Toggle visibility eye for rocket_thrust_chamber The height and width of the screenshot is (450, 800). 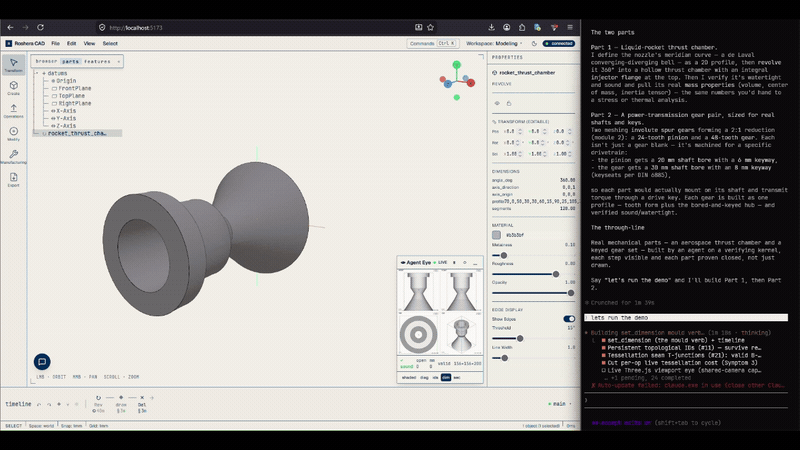click(x=497, y=103)
